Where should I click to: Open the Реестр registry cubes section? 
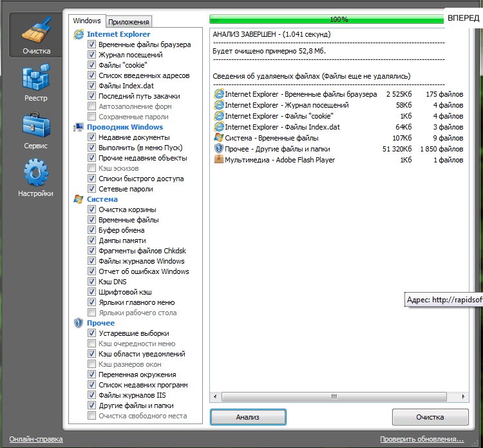pos(36,83)
